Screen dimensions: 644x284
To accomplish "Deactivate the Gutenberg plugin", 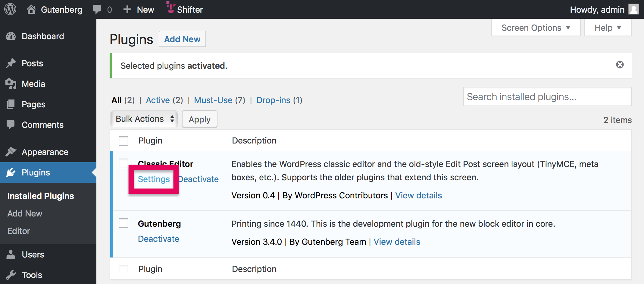I will tap(158, 239).
